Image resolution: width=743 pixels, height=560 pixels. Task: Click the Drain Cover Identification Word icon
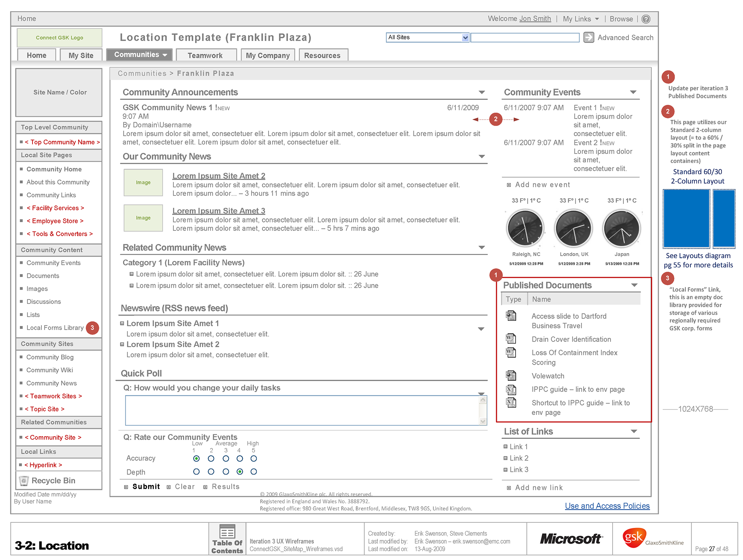511,339
